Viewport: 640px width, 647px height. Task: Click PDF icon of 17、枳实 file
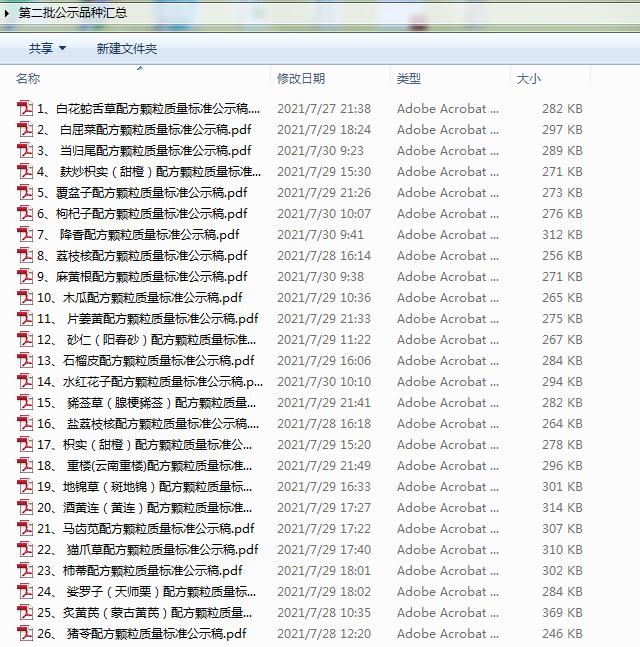tap(25, 445)
